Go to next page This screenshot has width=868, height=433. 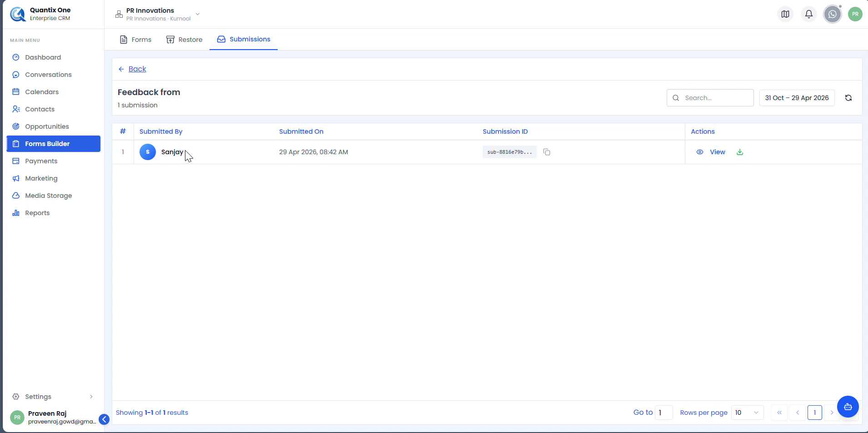click(x=832, y=413)
